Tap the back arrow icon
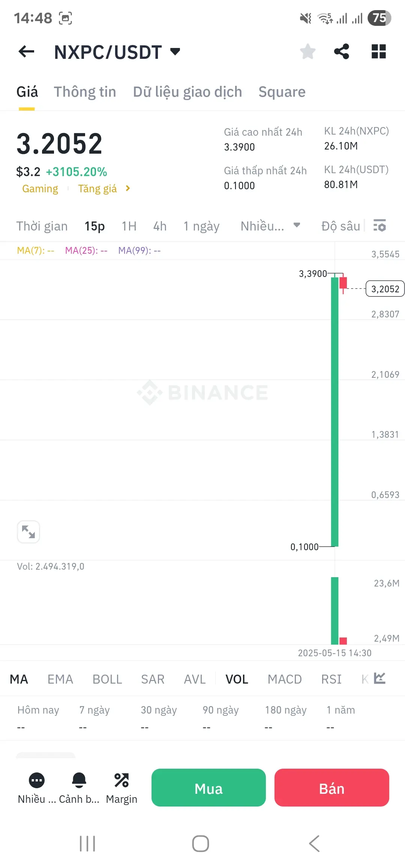This screenshot has width=405, height=868. pos(26,52)
